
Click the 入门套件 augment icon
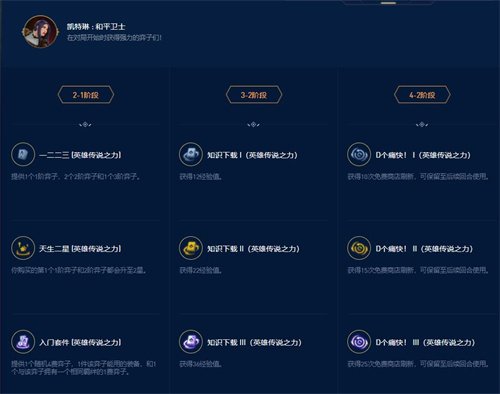tap(23, 342)
